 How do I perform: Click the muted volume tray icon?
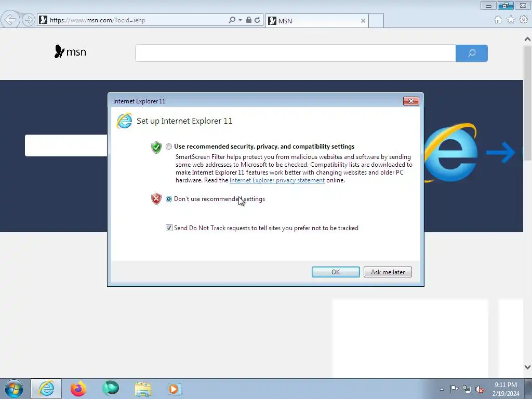click(x=480, y=389)
